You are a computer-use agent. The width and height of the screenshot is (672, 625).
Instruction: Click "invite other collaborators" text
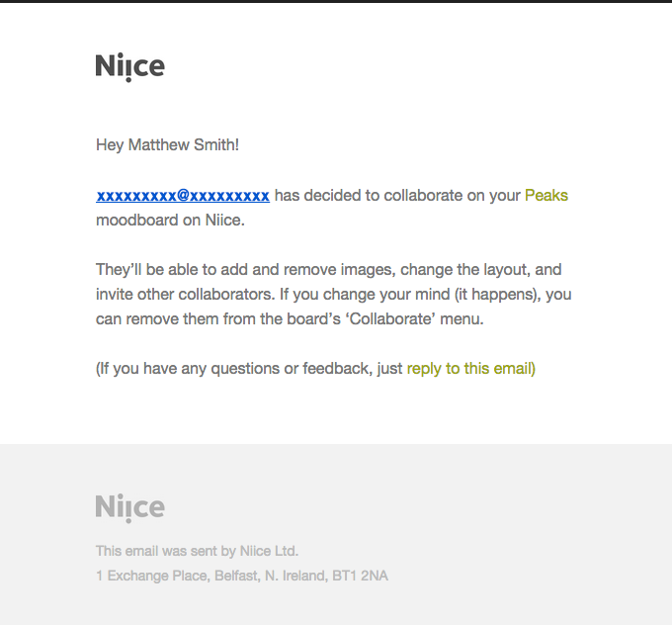tap(180, 295)
